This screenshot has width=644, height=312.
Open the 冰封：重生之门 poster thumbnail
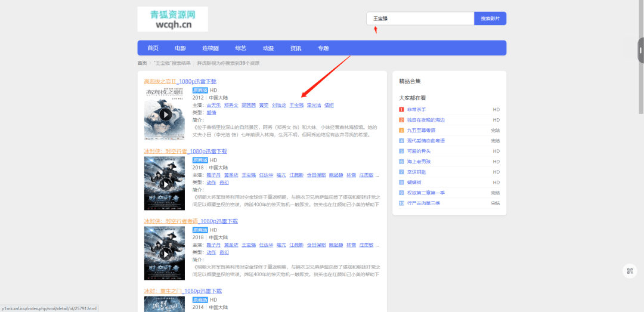point(165,304)
